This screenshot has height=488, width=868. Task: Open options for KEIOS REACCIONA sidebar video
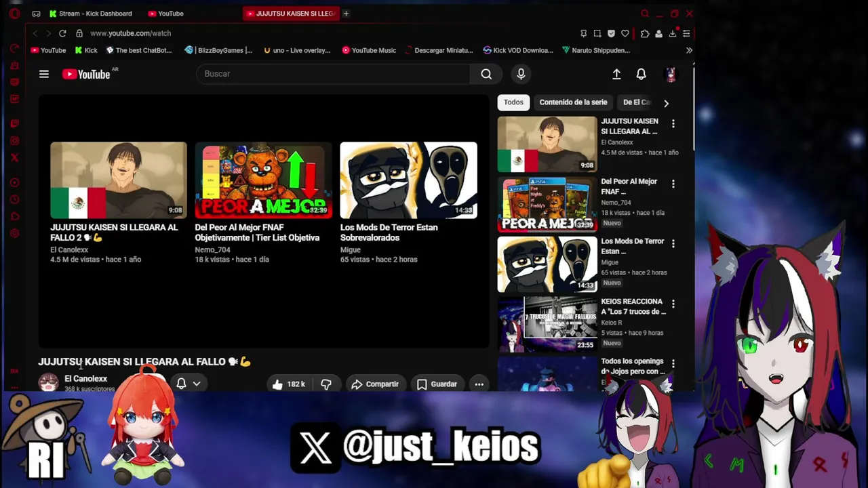673,304
